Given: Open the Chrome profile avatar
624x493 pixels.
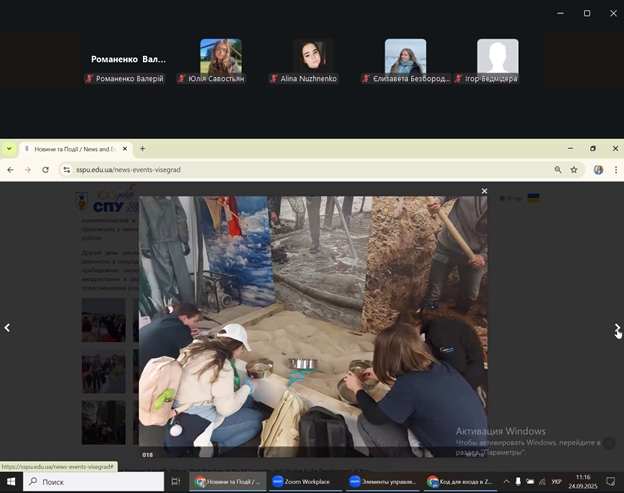Looking at the screenshot, I should click(x=598, y=170).
